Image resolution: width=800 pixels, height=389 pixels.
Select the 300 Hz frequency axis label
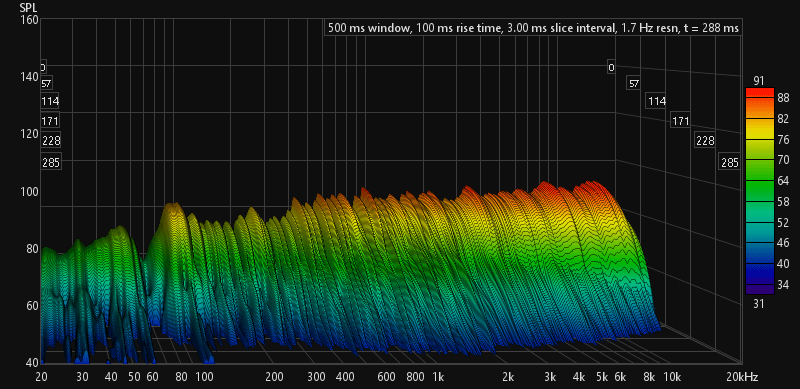click(316, 378)
